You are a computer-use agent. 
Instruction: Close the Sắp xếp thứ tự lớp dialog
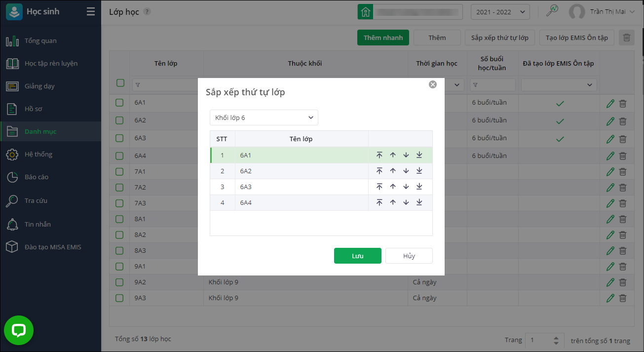tap(433, 84)
